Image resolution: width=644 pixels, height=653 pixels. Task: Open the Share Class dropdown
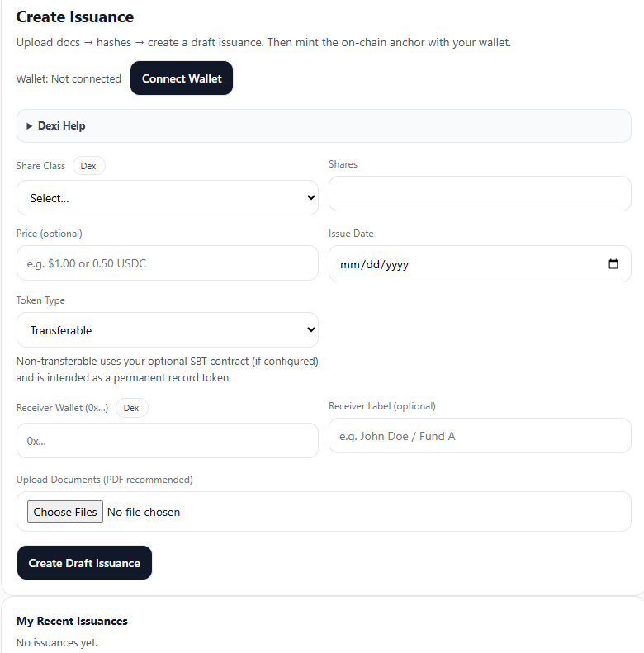click(x=167, y=198)
